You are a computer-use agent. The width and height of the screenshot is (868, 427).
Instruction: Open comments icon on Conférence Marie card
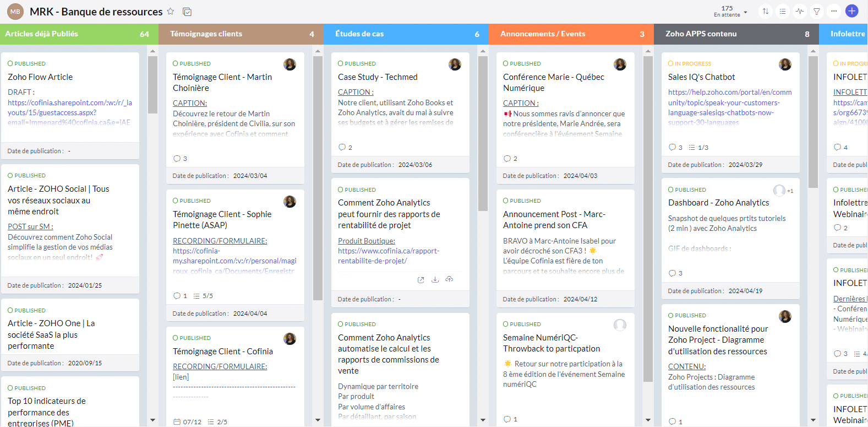click(507, 159)
